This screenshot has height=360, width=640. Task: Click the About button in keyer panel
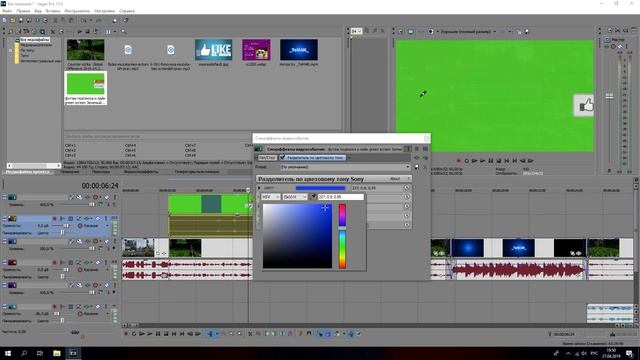(x=395, y=179)
